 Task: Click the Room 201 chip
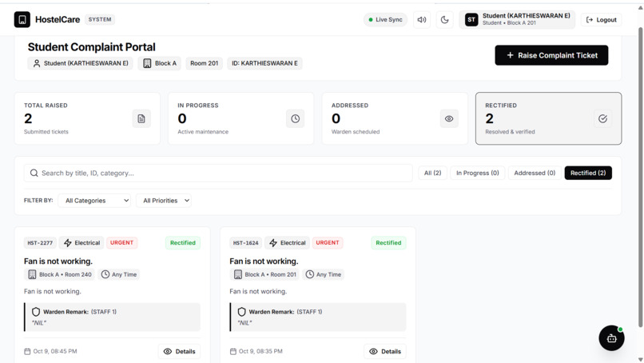coord(204,63)
